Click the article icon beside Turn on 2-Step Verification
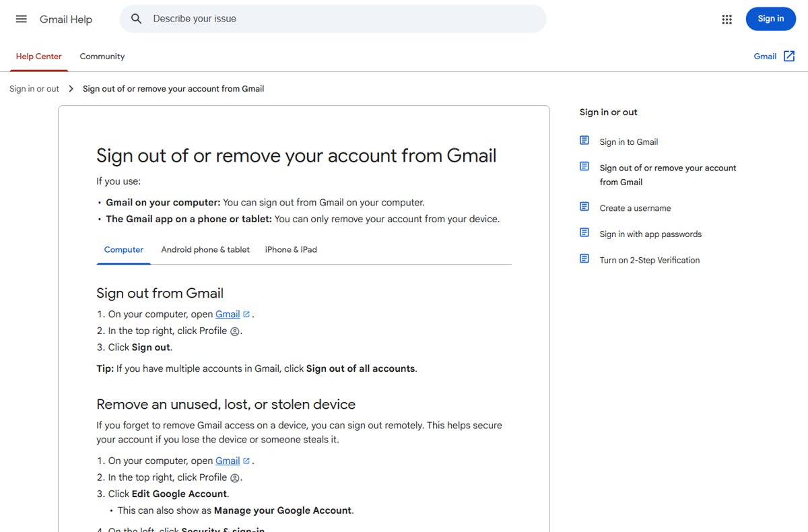 coord(584,259)
